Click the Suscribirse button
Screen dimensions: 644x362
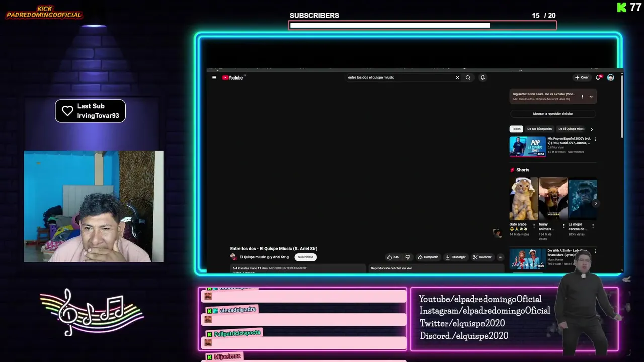(x=305, y=257)
